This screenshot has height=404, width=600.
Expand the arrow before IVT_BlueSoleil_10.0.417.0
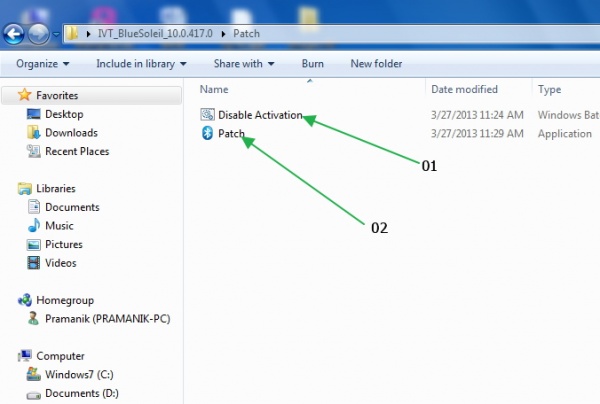[x=88, y=34]
